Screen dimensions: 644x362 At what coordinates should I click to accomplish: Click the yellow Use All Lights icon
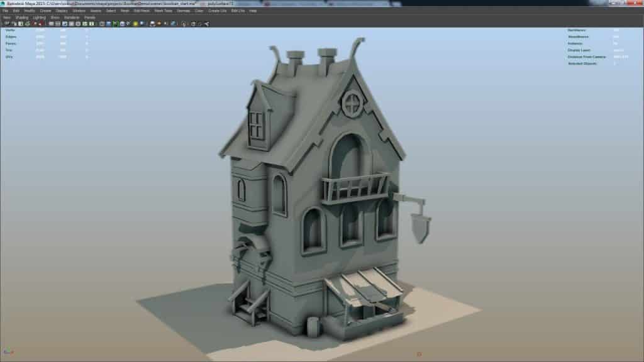[x=135, y=24]
